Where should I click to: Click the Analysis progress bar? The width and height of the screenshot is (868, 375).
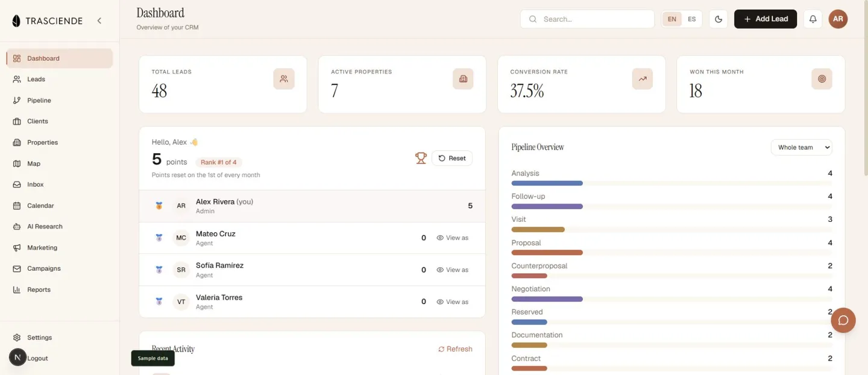coord(671,183)
